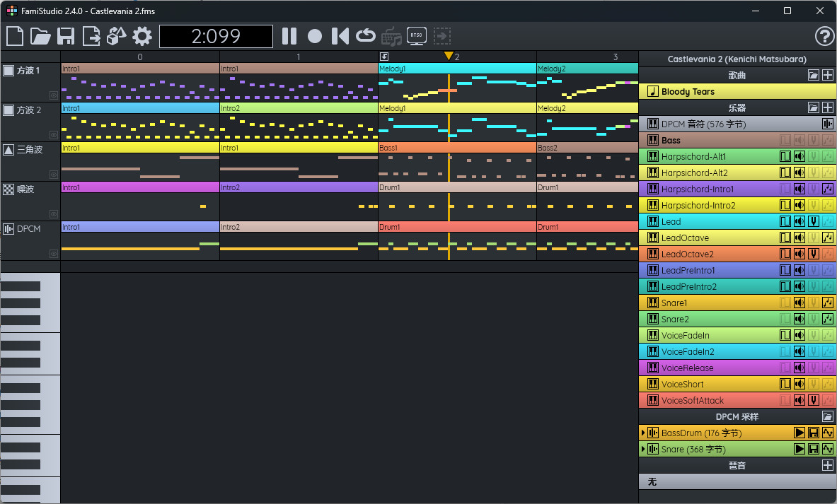This screenshot has width=837, height=504.
Task: Edit pitch envelope of Lead instrument
Action: pyautogui.click(x=814, y=221)
